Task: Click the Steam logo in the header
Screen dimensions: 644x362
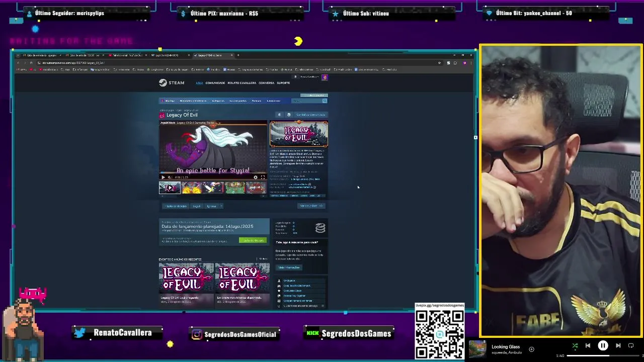Action: 172,83
